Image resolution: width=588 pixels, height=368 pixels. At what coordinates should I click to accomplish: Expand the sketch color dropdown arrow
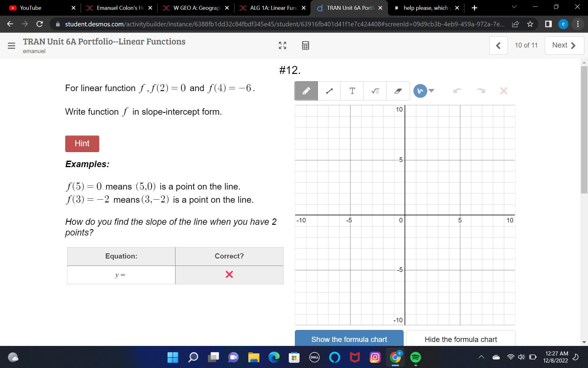pos(432,90)
